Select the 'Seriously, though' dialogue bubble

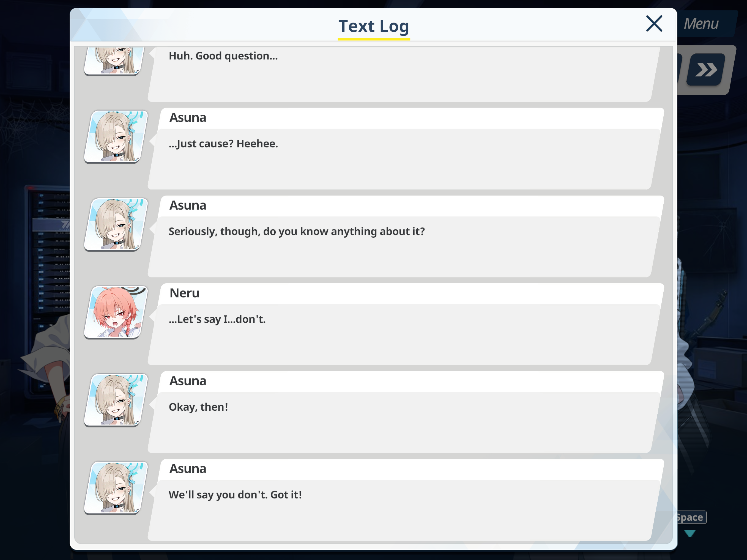click(x=404, y=247)
